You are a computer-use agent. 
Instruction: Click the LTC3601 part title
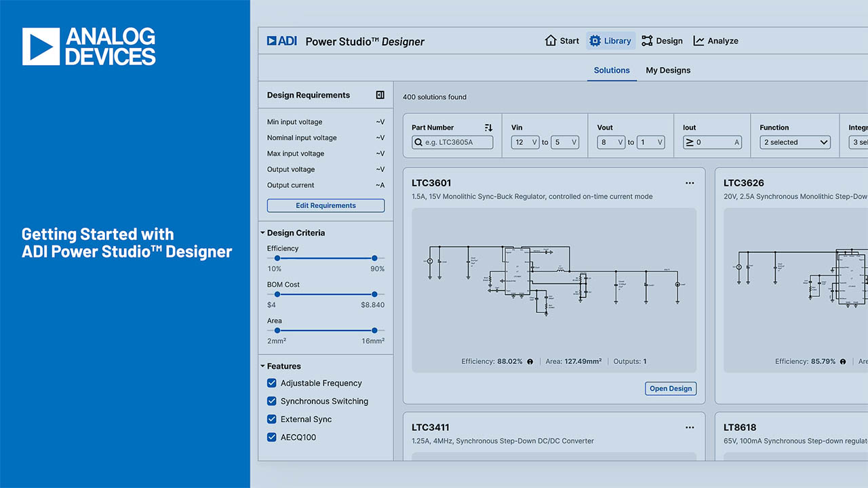(x=431, y=183)
